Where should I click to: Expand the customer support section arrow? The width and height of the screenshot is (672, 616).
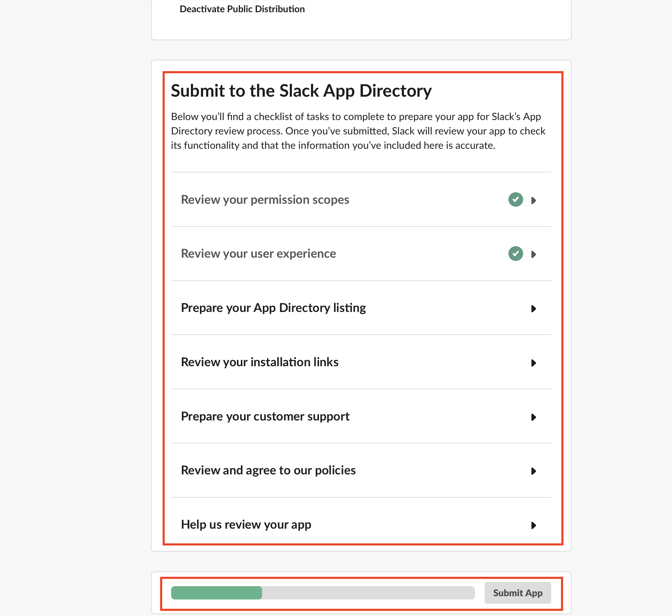click(534, 417)
